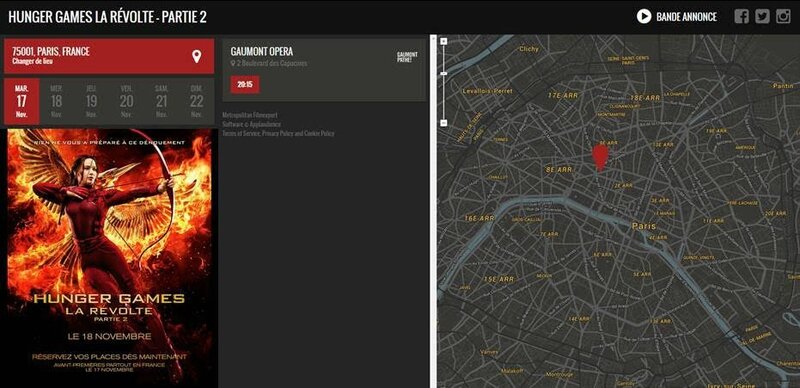Click the map zoom out button
The width and height of the screenshot is (800, 388).
444,123
